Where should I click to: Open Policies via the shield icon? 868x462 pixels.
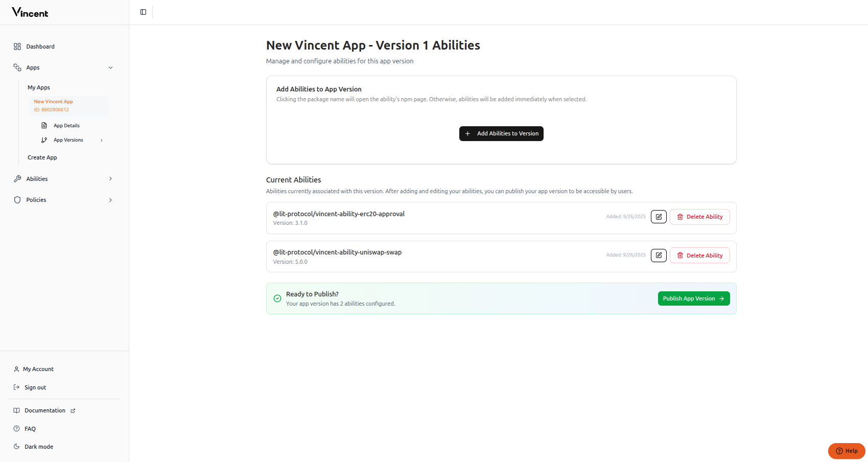pos(17,200)
